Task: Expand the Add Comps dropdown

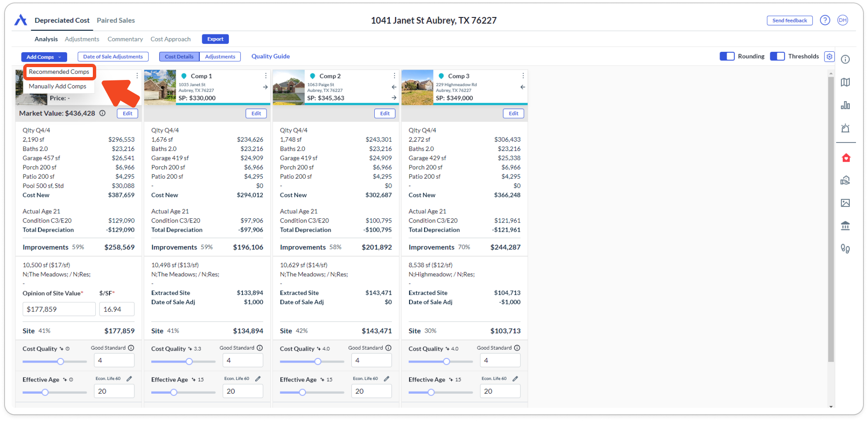Action: pos(44,57)
